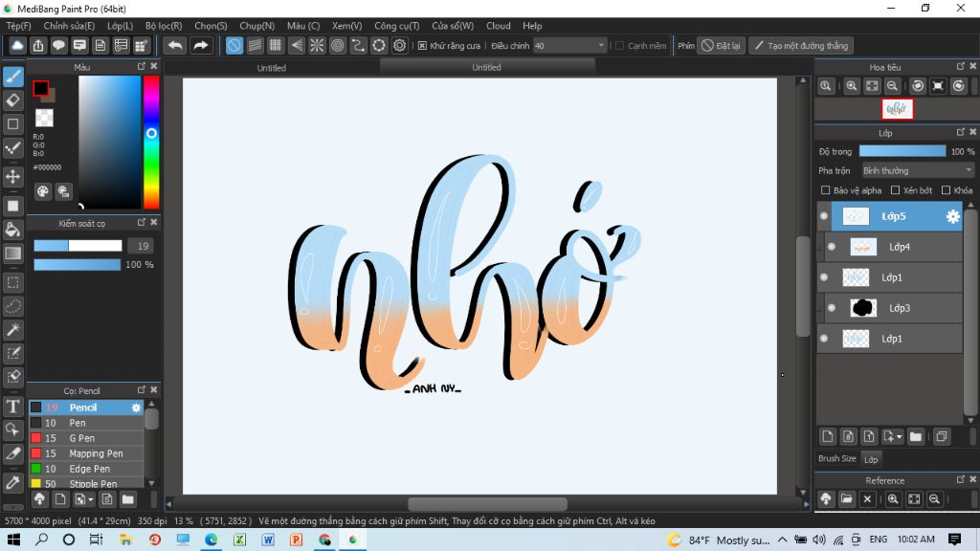Undock the Reference panel
Viewport: 980px width, 551px height.
[961, 479]
